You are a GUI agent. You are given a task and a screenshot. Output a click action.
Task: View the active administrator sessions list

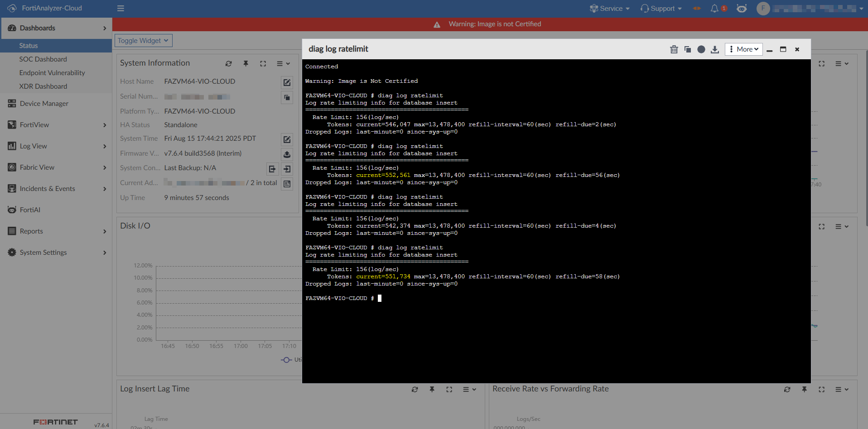point(287,184)
